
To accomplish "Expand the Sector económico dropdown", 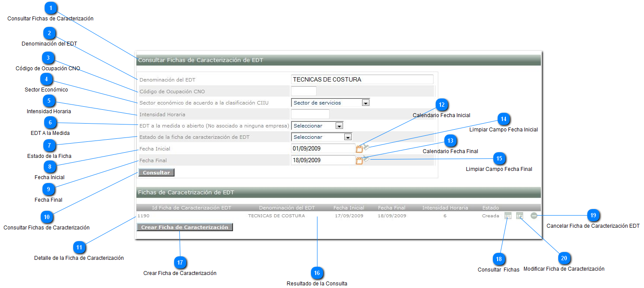I will 366,103.
